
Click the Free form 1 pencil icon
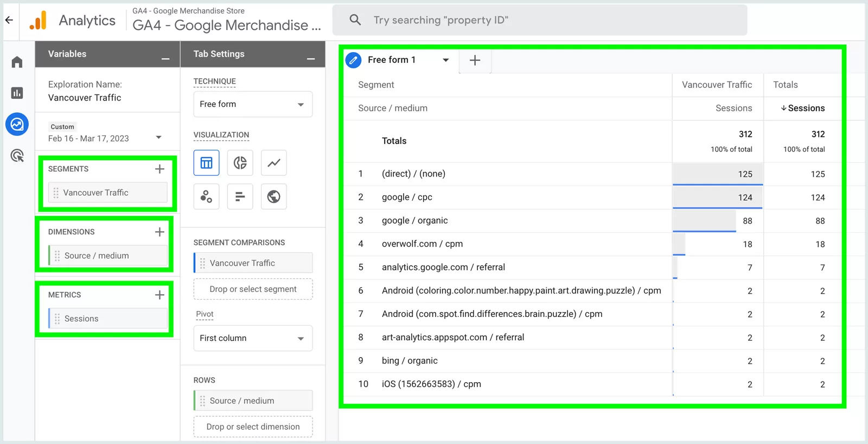(354, 60)
